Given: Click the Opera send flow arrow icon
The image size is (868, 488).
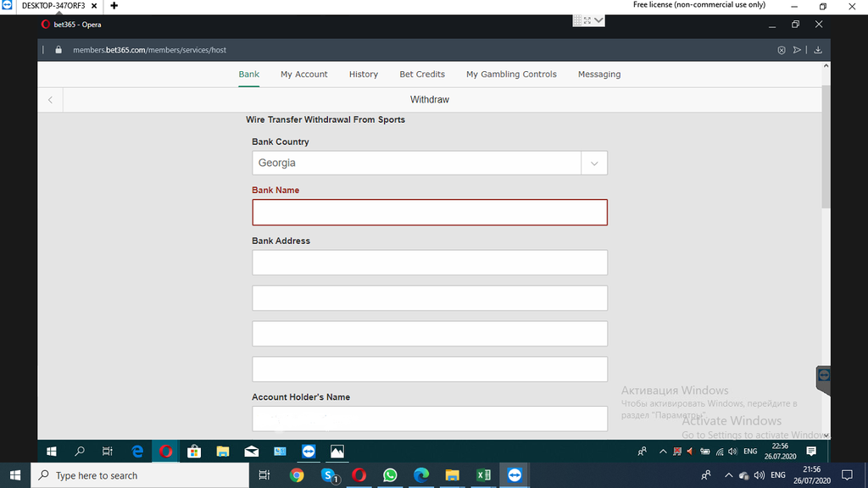Looking at the screenshot, I should pos(797,50).
